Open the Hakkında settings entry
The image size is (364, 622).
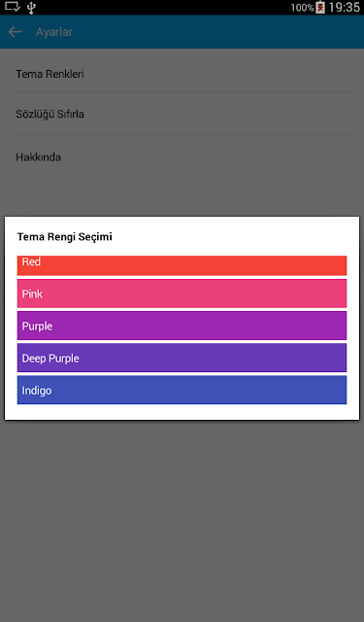click(182, 157)
